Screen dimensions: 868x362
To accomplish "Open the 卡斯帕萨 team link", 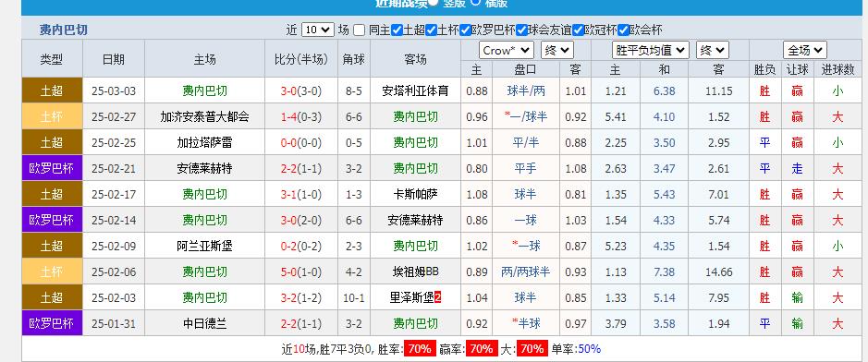I will click(416, 195).
